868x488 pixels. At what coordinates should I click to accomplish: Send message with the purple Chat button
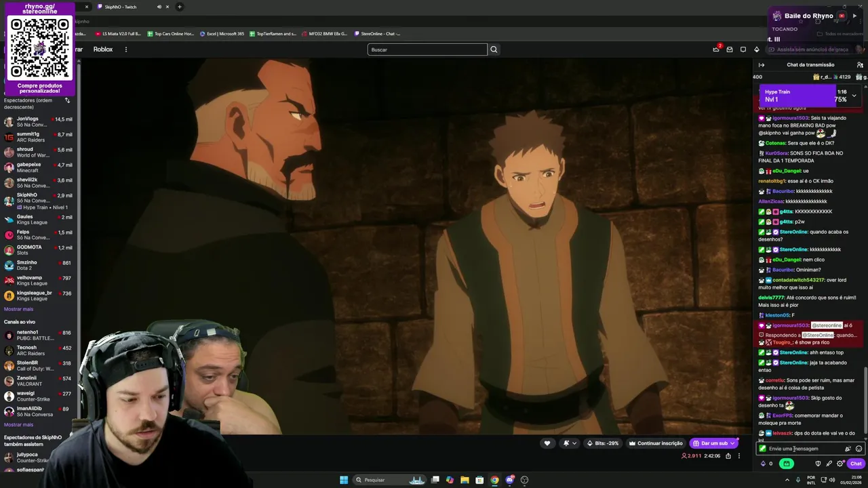(856, 464)
